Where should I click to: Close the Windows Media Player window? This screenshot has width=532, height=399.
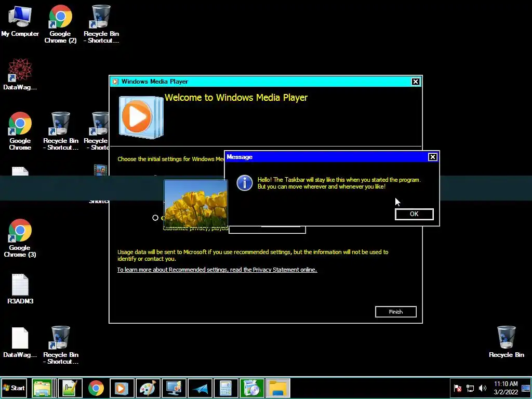[x=415, y=82]
